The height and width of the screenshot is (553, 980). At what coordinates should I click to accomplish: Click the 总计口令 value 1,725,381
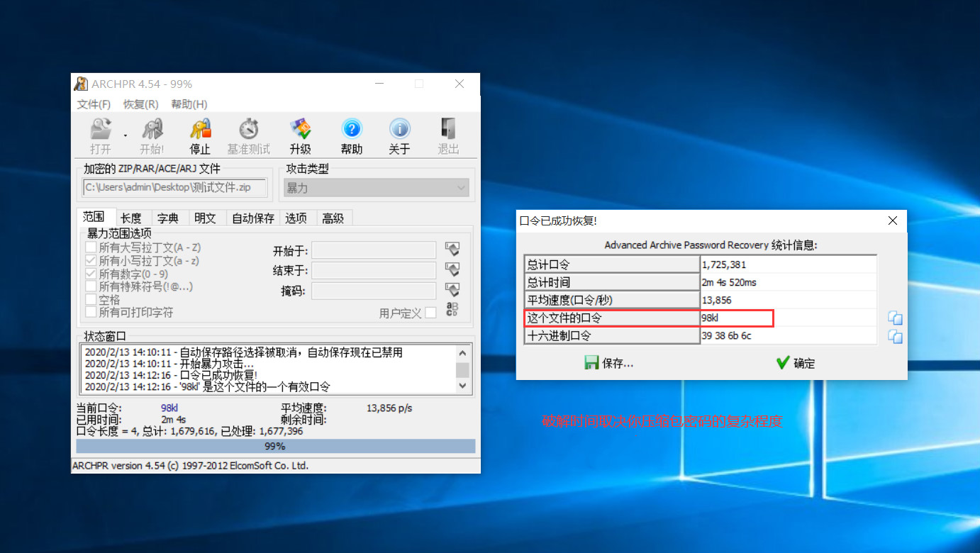click(x=723, y=264)
